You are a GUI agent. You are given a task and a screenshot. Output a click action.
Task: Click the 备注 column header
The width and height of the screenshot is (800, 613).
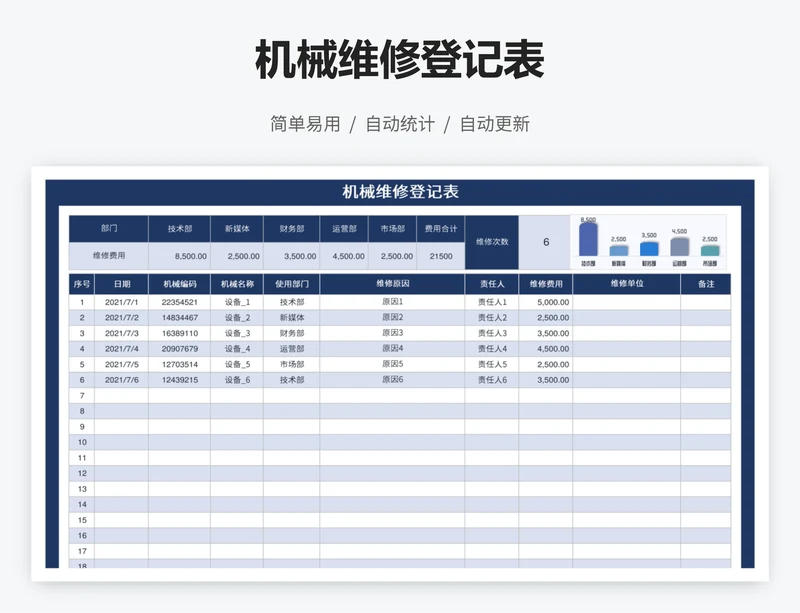706,284
